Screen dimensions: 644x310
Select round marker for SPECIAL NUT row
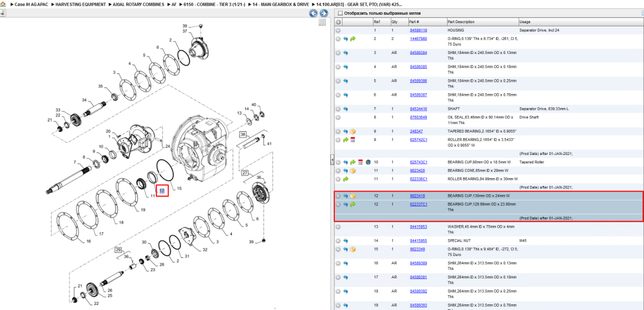(338, 241)
